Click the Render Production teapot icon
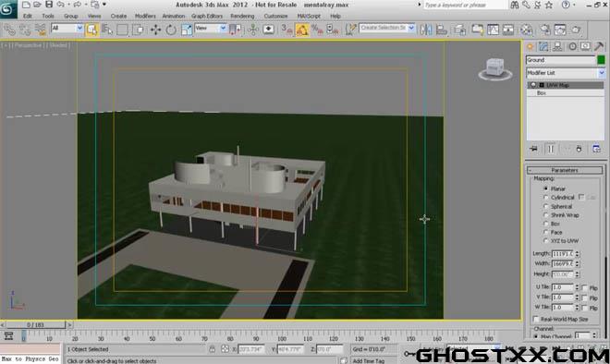Screen dimensions: 610x364 [x=576, y=30]
